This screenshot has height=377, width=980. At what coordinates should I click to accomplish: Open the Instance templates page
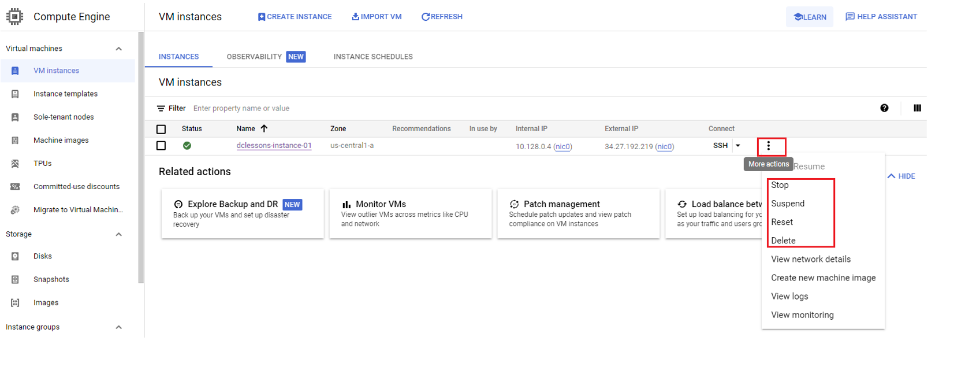pos(65,94)
